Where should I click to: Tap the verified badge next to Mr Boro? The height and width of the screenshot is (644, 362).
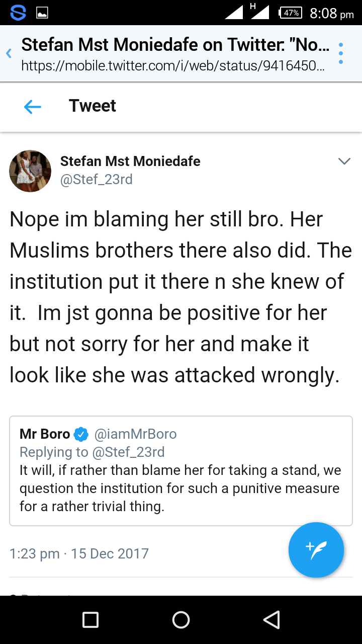click(81, 434)
